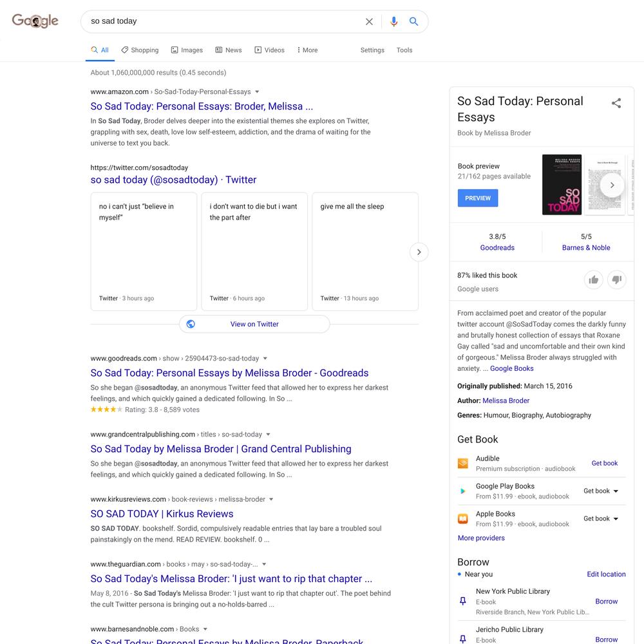Share the So Sad Today book panel
This screenshot has width=644, height=644.
616,103
